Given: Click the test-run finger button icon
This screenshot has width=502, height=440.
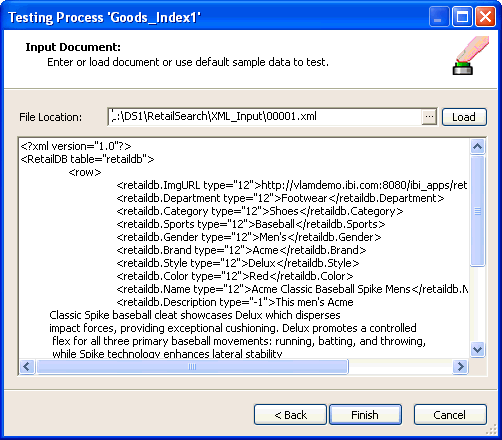Looking at the screenshot, I should (469, 56).
